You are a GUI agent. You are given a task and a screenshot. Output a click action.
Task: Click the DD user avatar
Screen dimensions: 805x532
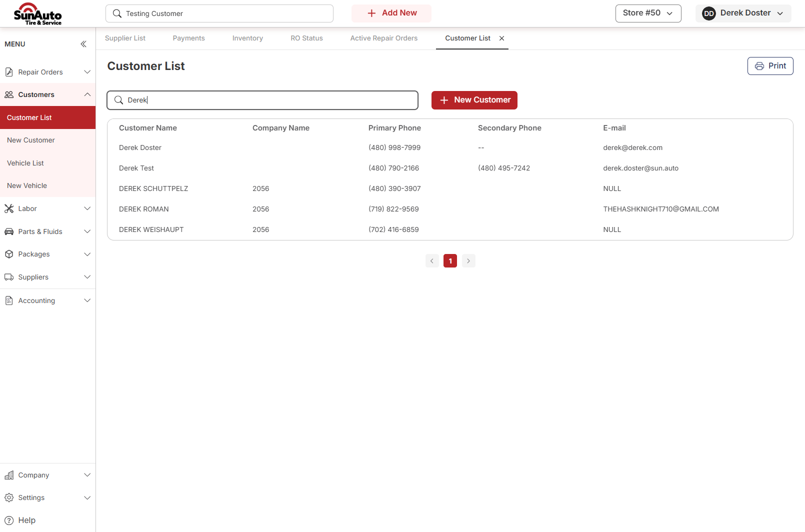[x=709, y=13]
